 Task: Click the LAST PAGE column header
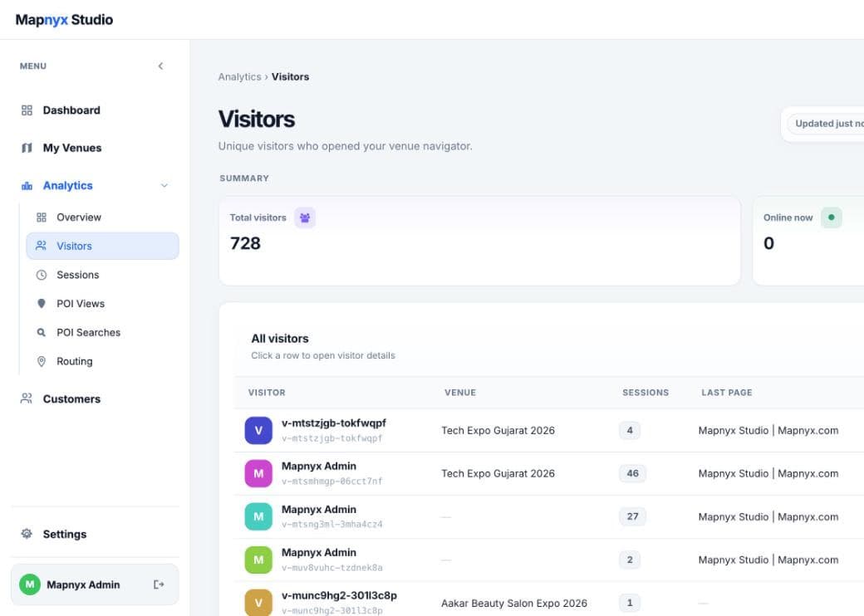(x=727, y=393)
